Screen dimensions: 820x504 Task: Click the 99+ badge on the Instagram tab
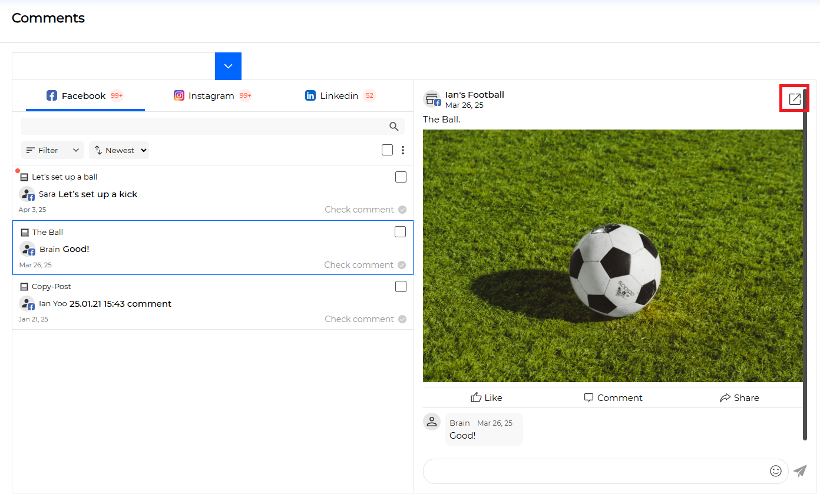tap(245, 95)
